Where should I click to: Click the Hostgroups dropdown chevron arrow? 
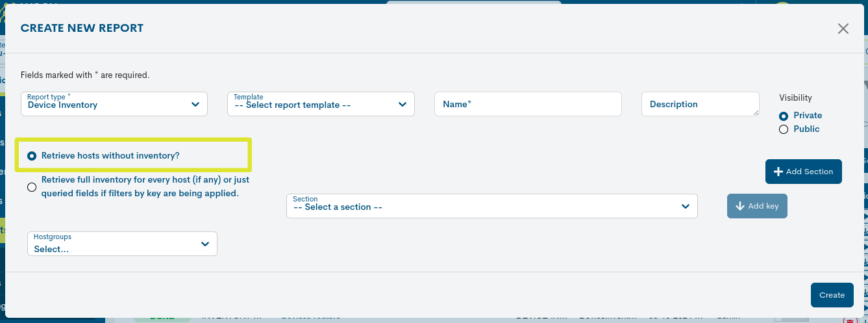click(x=205, y=244)
